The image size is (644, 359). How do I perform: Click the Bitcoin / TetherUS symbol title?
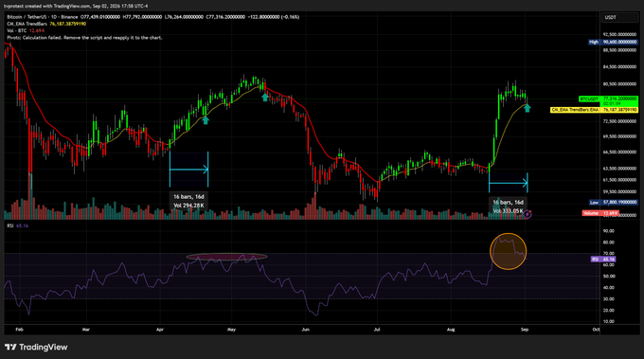(x=43, y=17)
